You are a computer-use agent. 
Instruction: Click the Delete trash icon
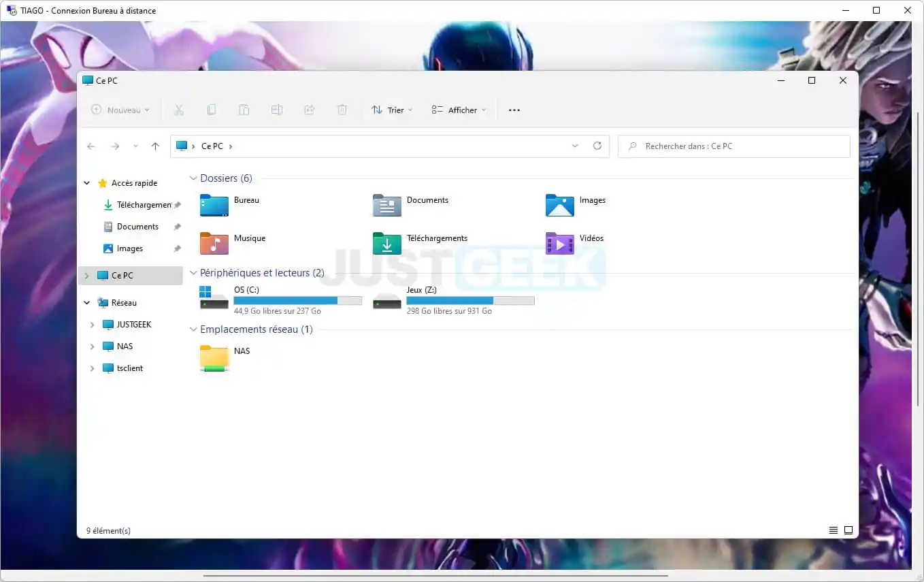342,110
